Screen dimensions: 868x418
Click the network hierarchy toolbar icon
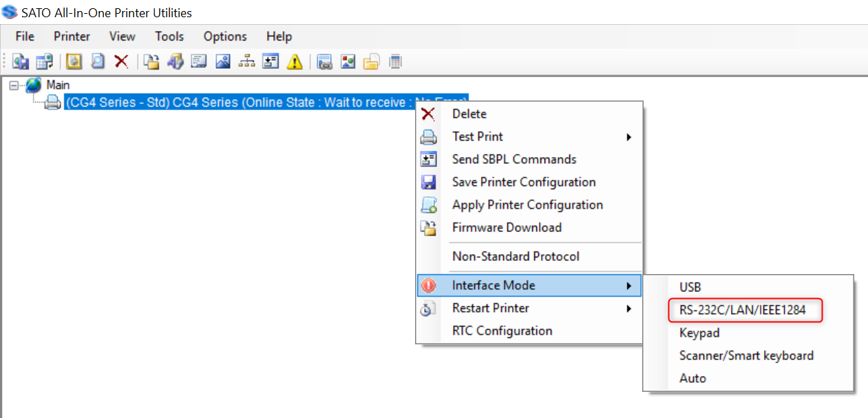(246, 62)
